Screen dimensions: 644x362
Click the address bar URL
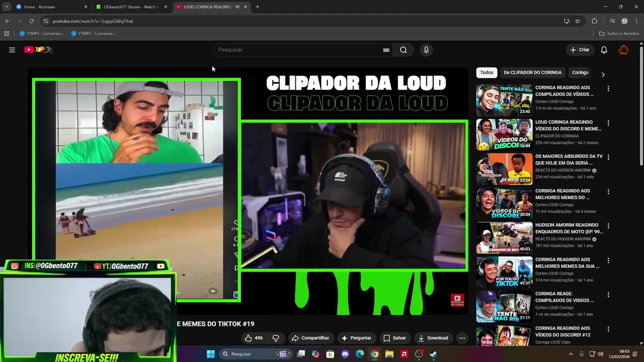pos(93,21)
